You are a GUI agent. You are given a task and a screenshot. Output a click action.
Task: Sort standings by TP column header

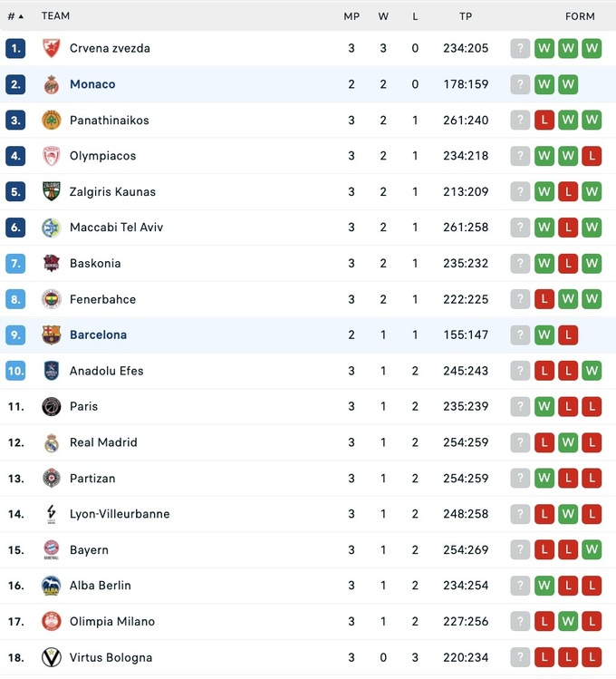(466, 16)
